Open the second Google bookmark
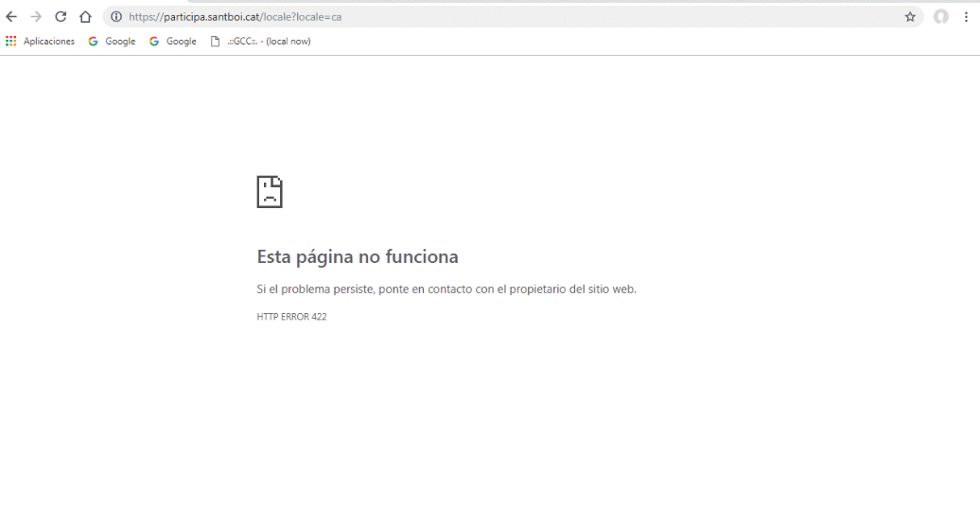 click(173, 42)
